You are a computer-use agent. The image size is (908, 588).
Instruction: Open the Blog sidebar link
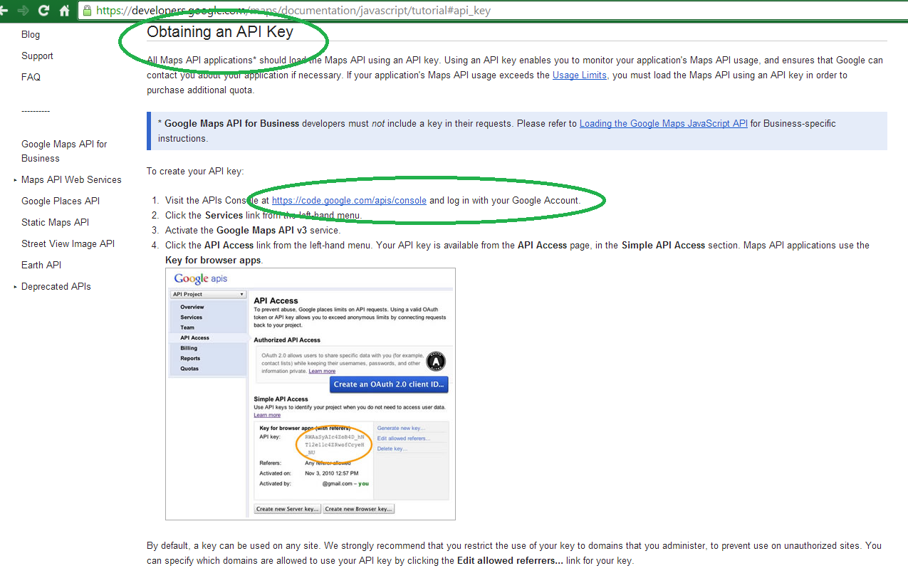pyautogui.click(x=31, y=34)
